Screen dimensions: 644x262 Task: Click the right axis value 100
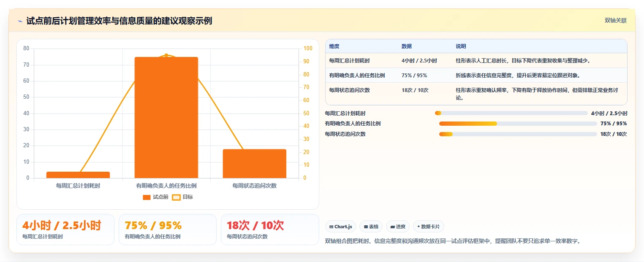(308, 49)
